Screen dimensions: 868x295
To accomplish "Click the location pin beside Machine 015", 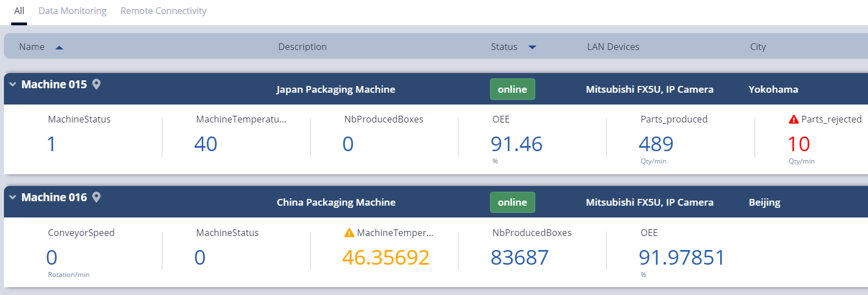I will tap(96, 85).
